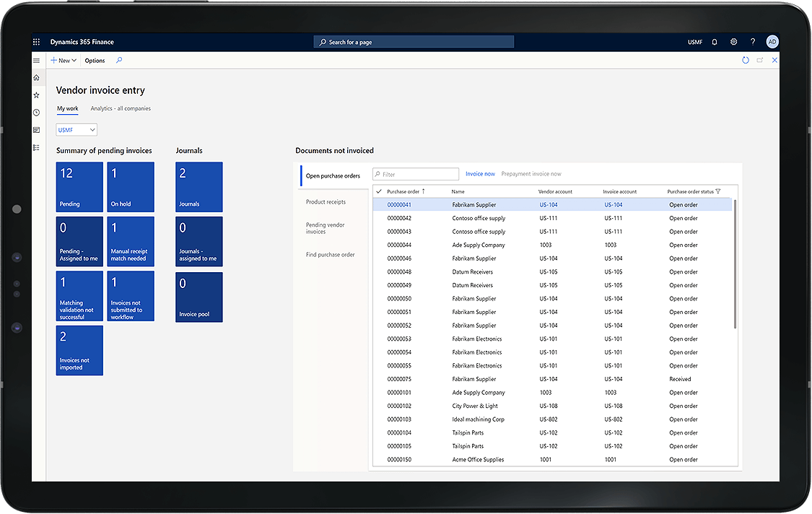
Task: Click the refresh icon in the toolbar
Action: [x=746, y=61]
